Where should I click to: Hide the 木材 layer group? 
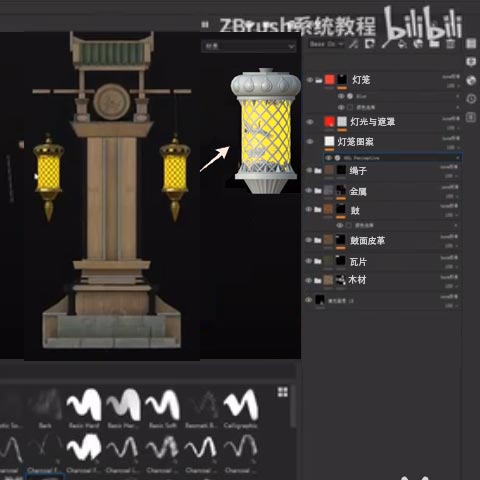pyautogui.click(x=309, y=280)
